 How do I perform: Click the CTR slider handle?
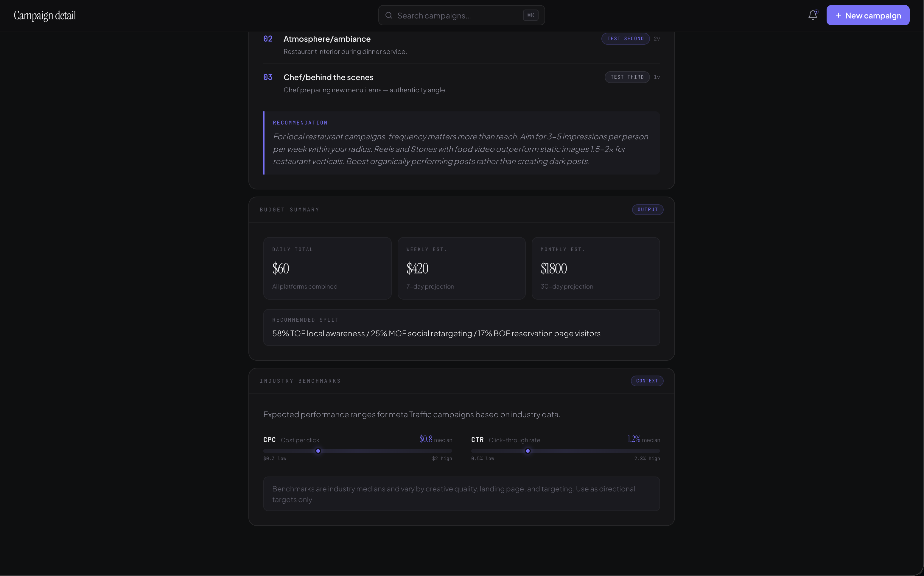pos(528,451)
